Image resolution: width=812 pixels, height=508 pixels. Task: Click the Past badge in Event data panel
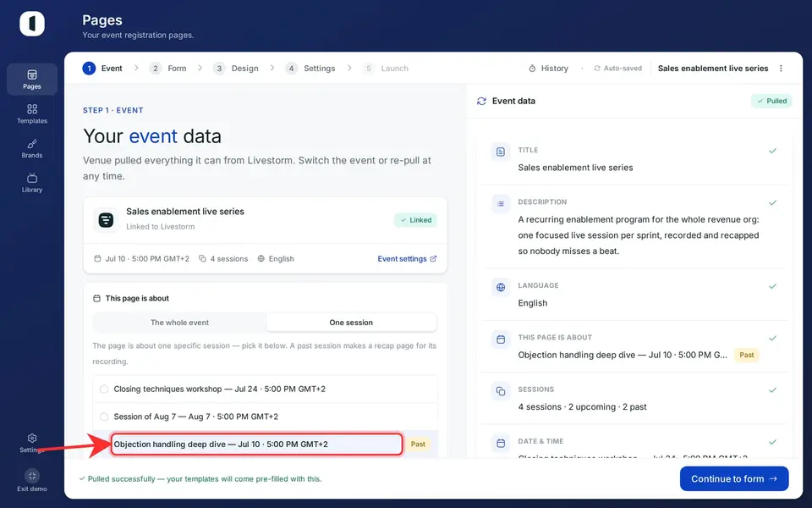(747, 355)
